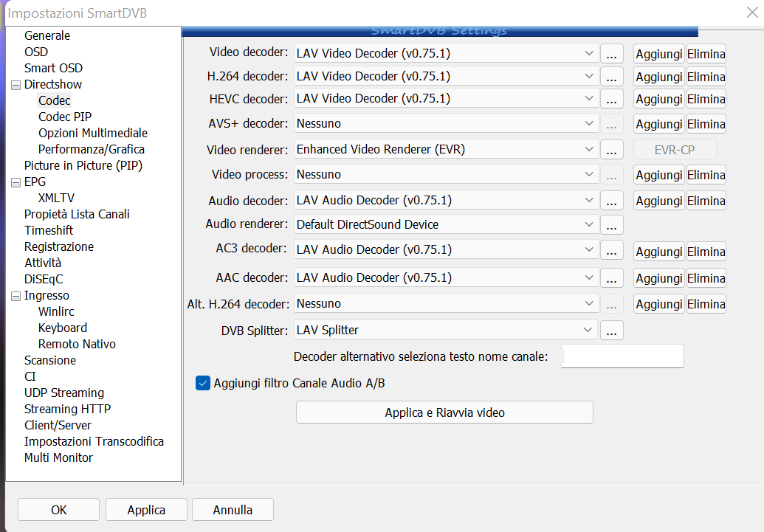Select DiSEqC settings page
The height and width of the screenshot is (532, 764).
tap(44, 279)
